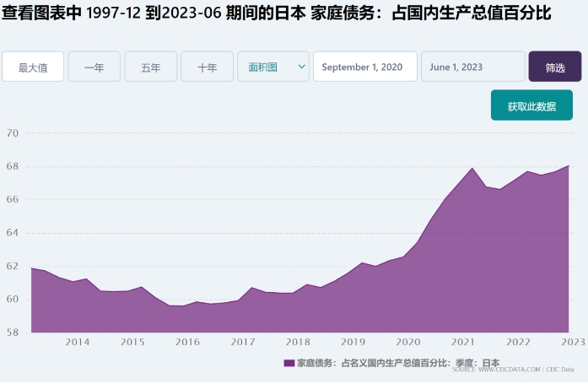Click the 2023 label at the axis end
Screen dimensions: 588x384
pyautogui.click(x=571, y=342)
